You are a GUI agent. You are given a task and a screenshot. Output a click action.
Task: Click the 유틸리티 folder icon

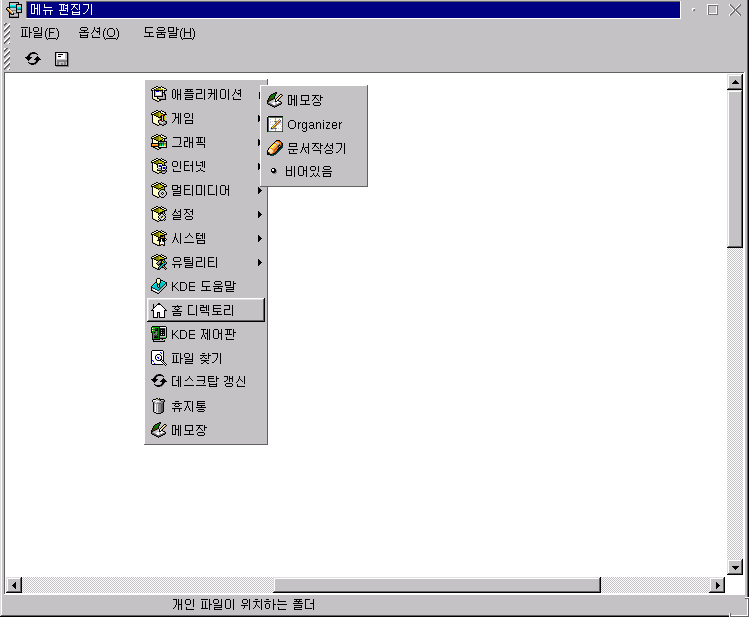[159, 262]
